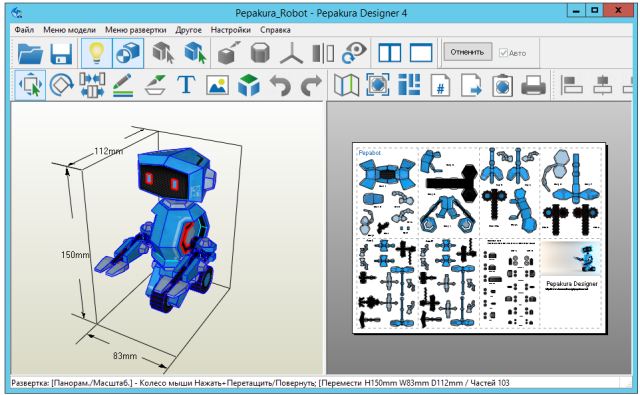Switch to the two-pane window layout
640x395 pixels.
coord(389,53)
